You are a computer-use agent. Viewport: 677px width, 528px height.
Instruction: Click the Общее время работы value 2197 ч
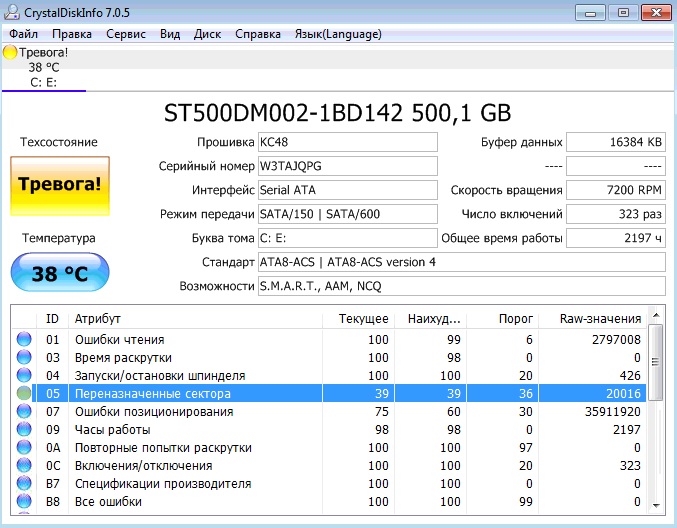616,238
